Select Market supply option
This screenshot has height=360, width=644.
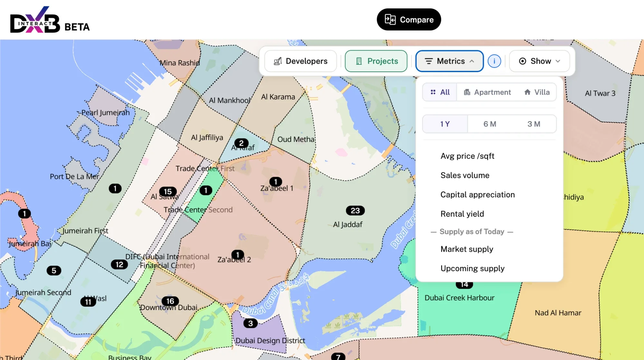[467, 249]
